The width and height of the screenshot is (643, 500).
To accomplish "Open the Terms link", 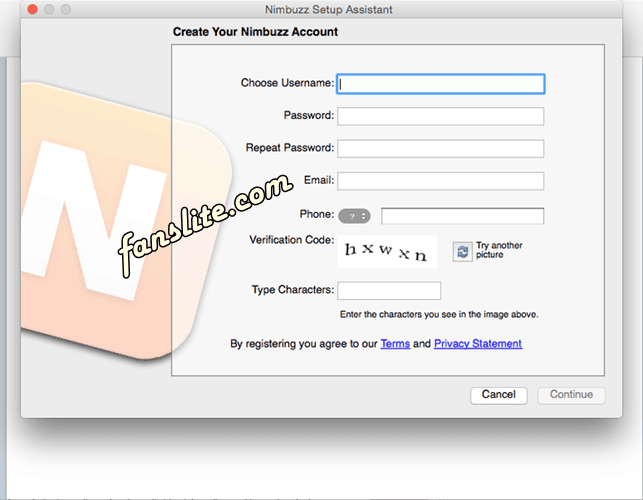I will pyautogui.click(x=395, y=344).
